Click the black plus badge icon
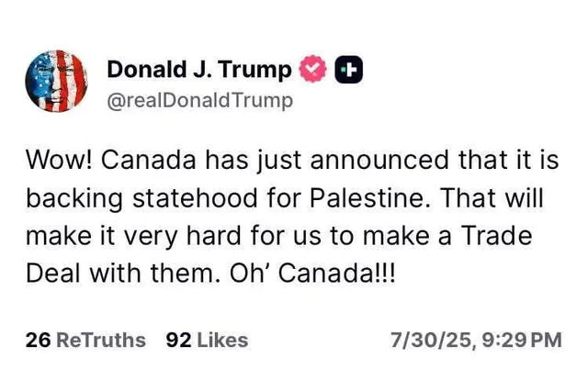This screenshot has height=369, width=588. (x=349, y=70)
